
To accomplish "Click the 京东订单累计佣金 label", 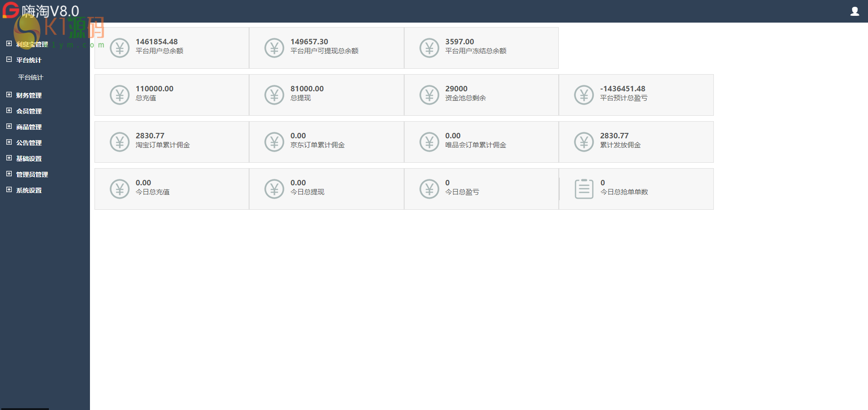I will [x=317, y=145].
